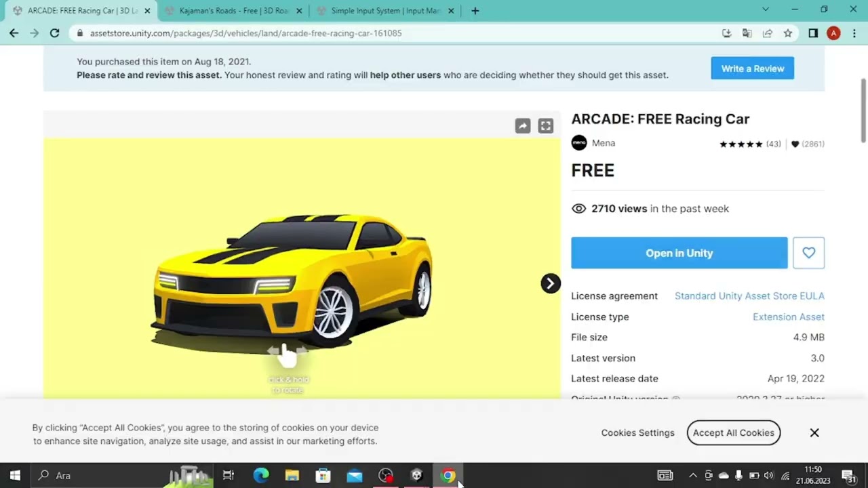Click the microphone tray icon
Screen dimensions: 868x488
tap(738, 476)
